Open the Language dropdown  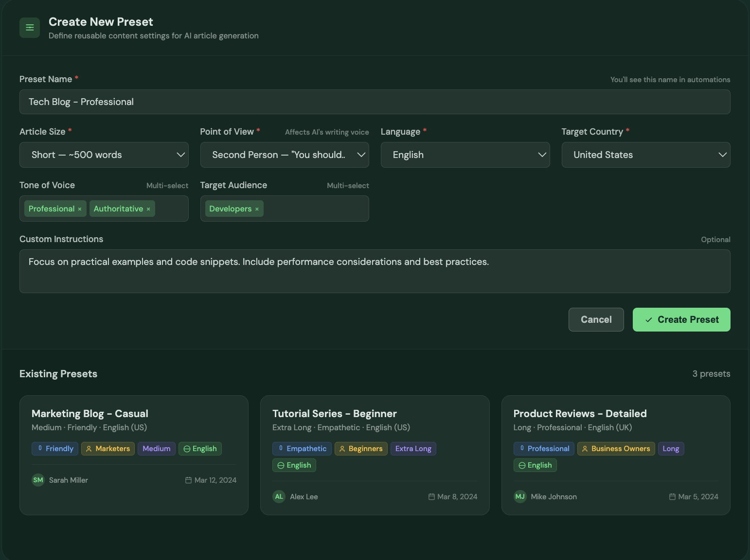pyautogui.click(x=465, y=155)
